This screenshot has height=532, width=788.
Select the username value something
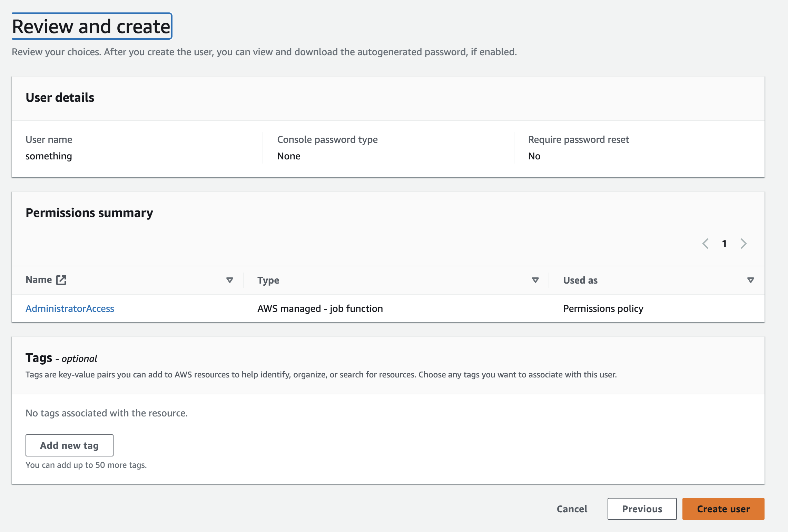tap(49, 156)
